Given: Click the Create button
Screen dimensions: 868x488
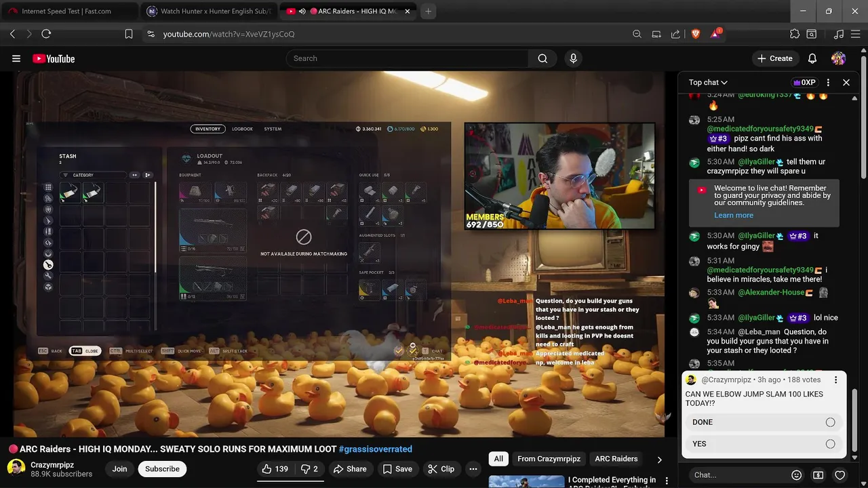Looking at the screenshot, I should (x=774, y=58).
